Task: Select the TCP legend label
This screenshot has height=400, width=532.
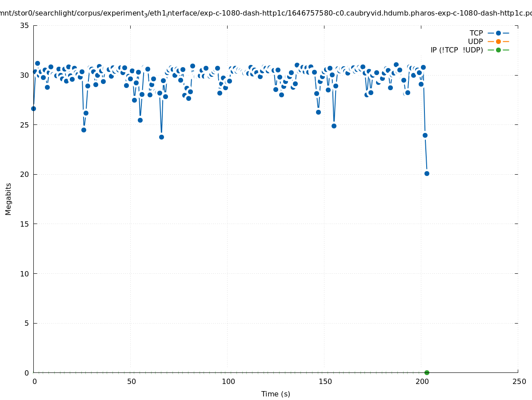Action: pyautogui.click(x=476, y=33)
